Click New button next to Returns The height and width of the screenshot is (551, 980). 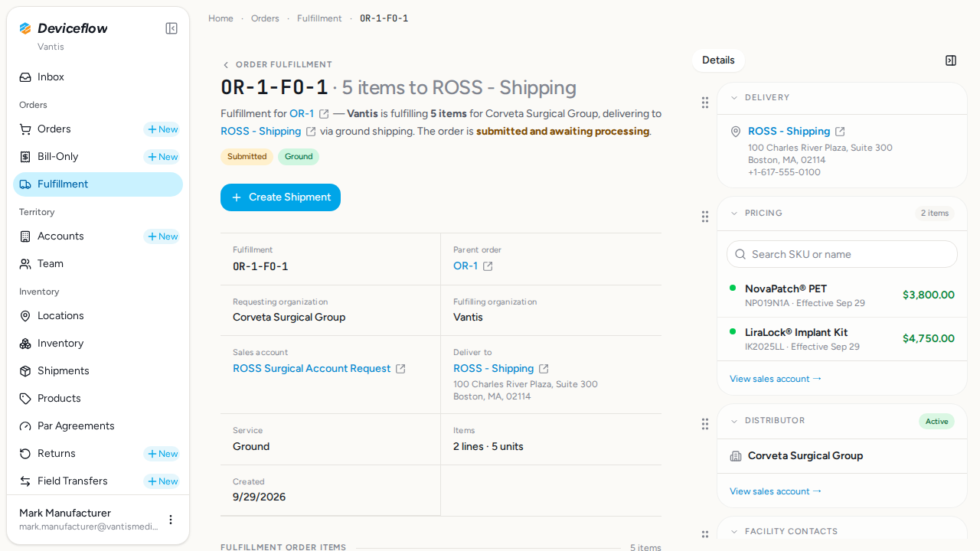pyautogui.click(x=162, y=454)
